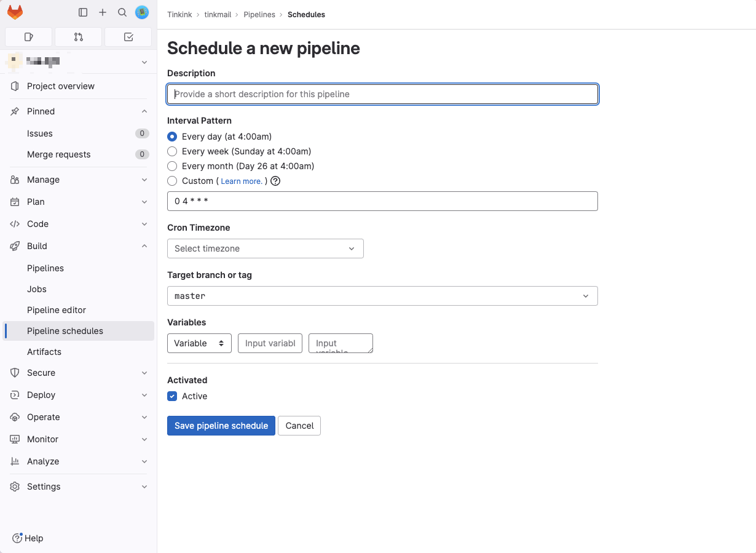The image size is (756, 553).
Task: Open assigned issues shortcut icon
Action: point(28,37)
